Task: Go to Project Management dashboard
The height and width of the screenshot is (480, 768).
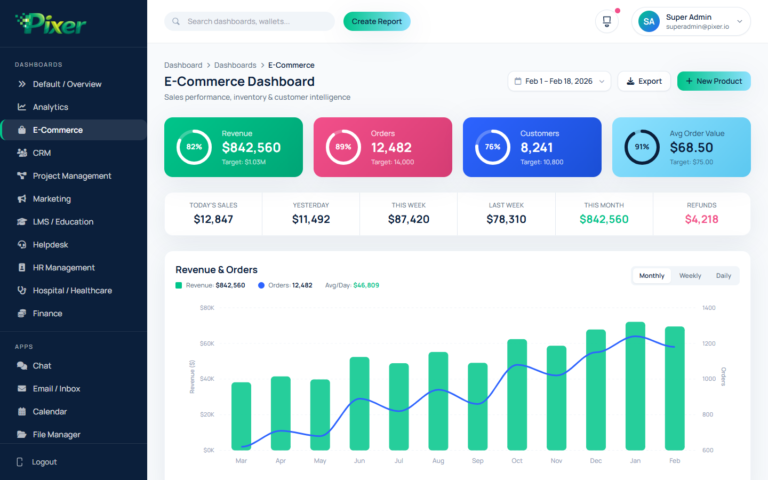Action: click(x=73, y=176)
